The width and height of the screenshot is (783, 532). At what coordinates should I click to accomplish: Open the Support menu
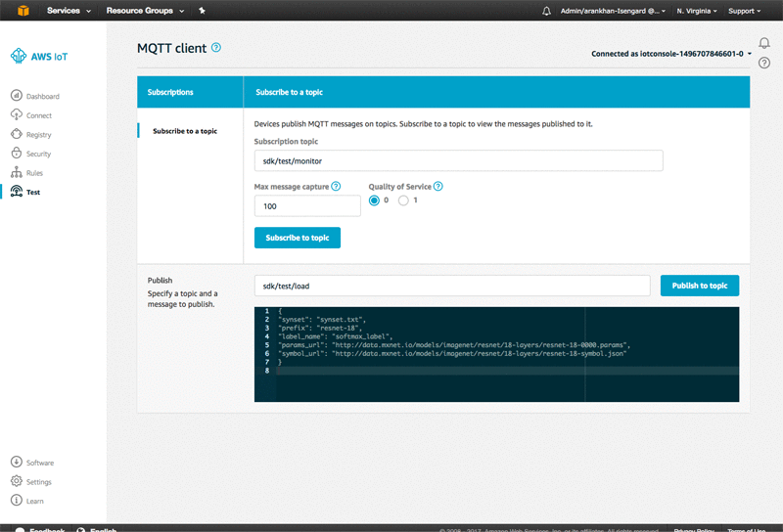tap(744, 11)
